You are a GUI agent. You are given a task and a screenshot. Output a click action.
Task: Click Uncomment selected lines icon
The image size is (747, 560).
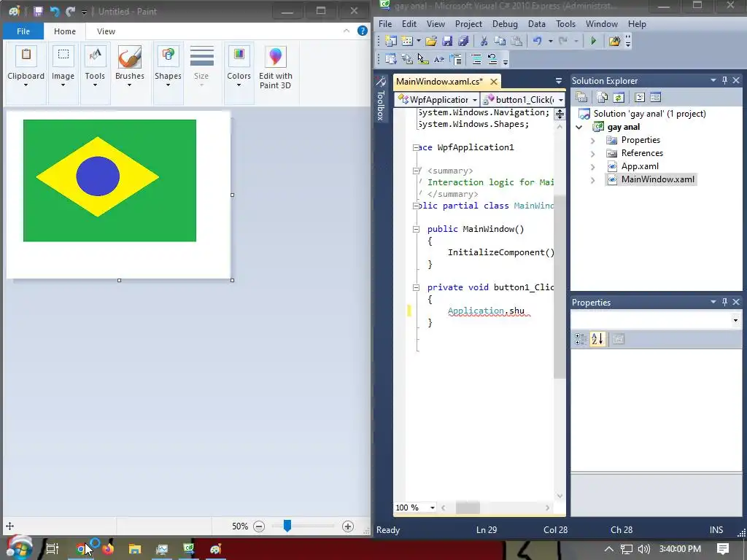492,60
